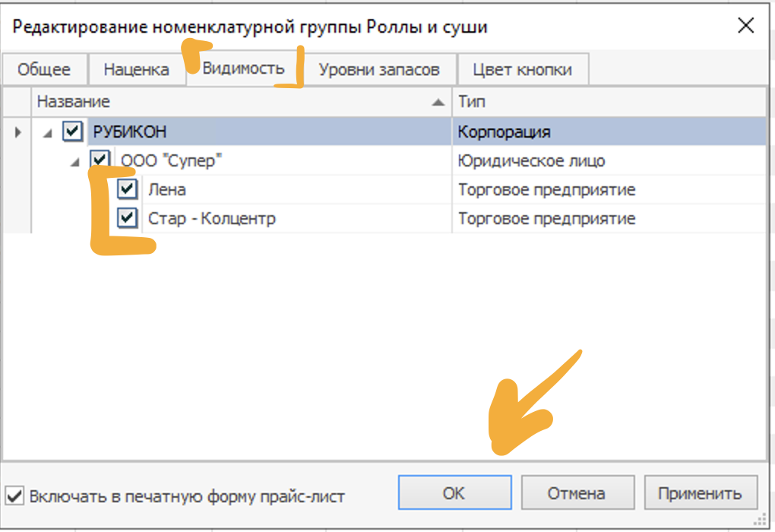Disable Включать в печатную форму прайс-лист
This screenshot has height=532, width=775.
tap(14, 496)
